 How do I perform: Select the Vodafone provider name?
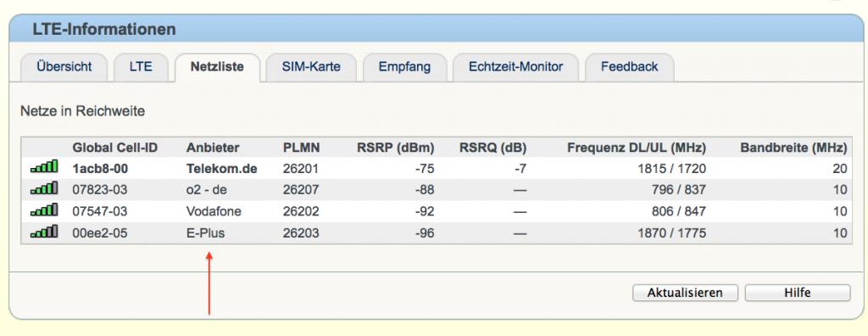214,212
